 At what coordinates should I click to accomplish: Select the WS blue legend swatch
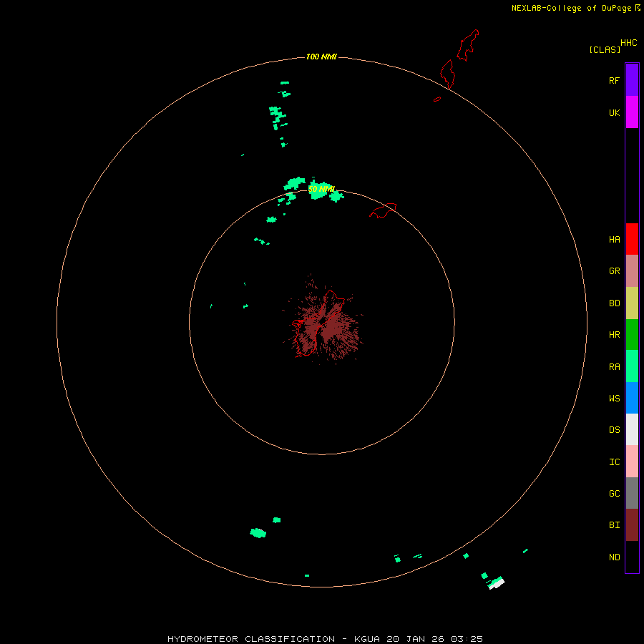(x=632, y=398)
